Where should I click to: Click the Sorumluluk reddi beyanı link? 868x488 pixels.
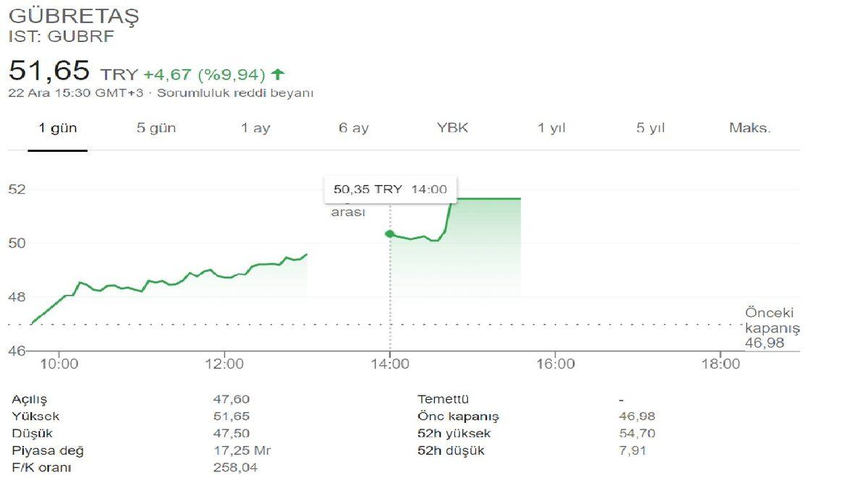pyautogui.click(x=236, y=93)
